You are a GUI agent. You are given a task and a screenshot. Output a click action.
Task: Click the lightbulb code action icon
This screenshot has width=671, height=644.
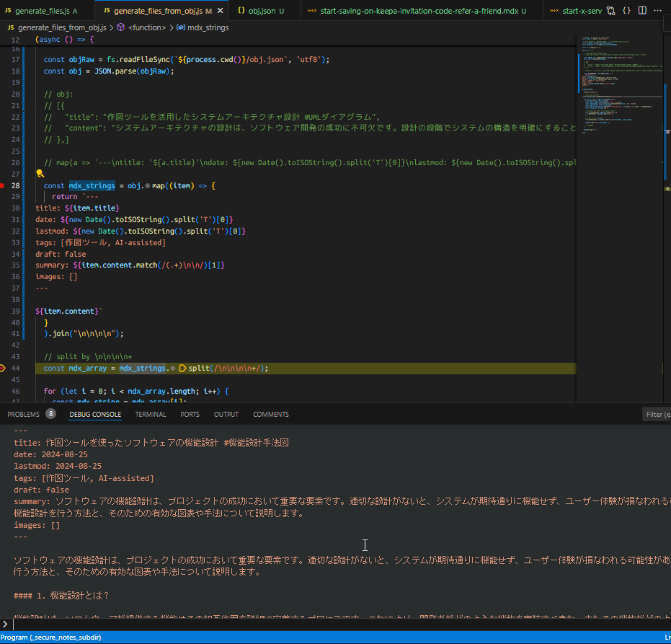41,174
